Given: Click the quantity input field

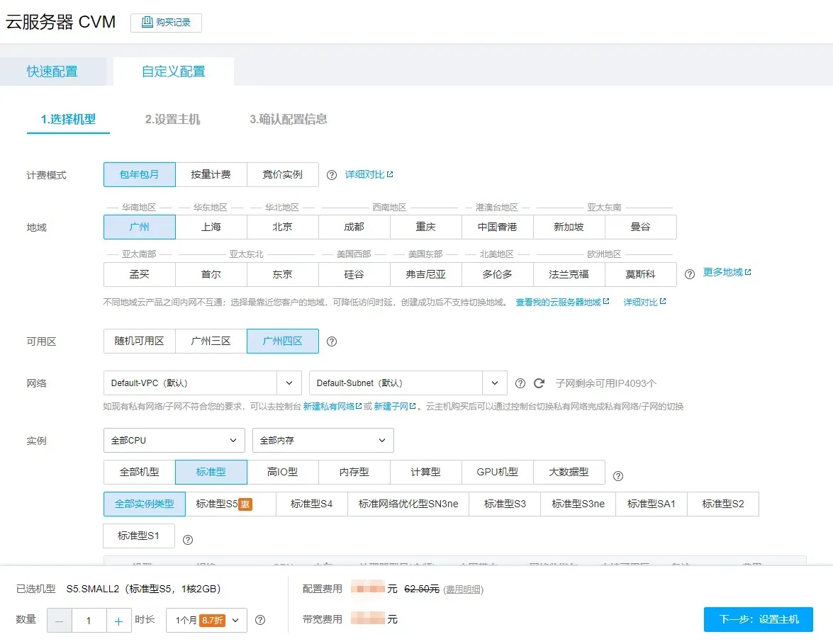Looking at the screenshot, I should click(89, 621).
